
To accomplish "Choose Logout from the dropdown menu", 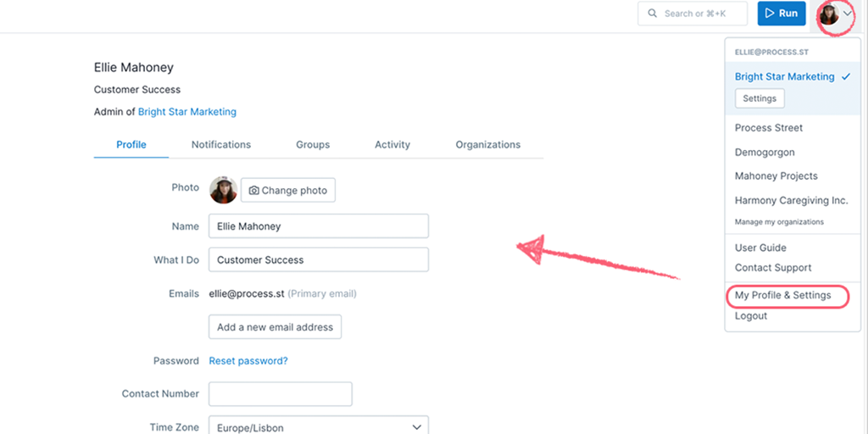I will (x=751, y=316).
